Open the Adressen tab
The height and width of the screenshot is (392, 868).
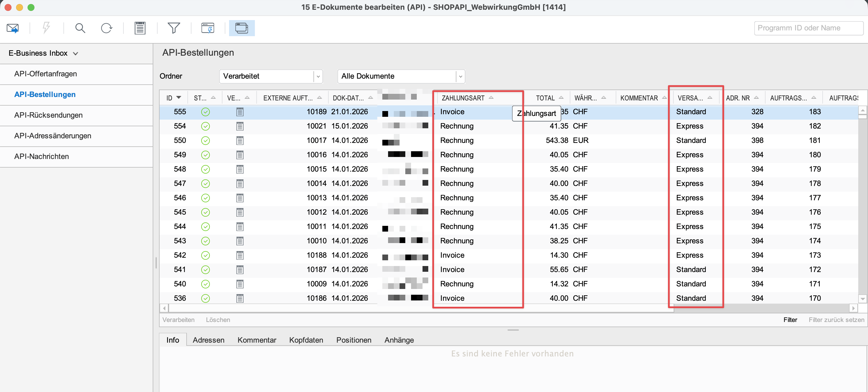pyautogui.click(x=208, y=340)
